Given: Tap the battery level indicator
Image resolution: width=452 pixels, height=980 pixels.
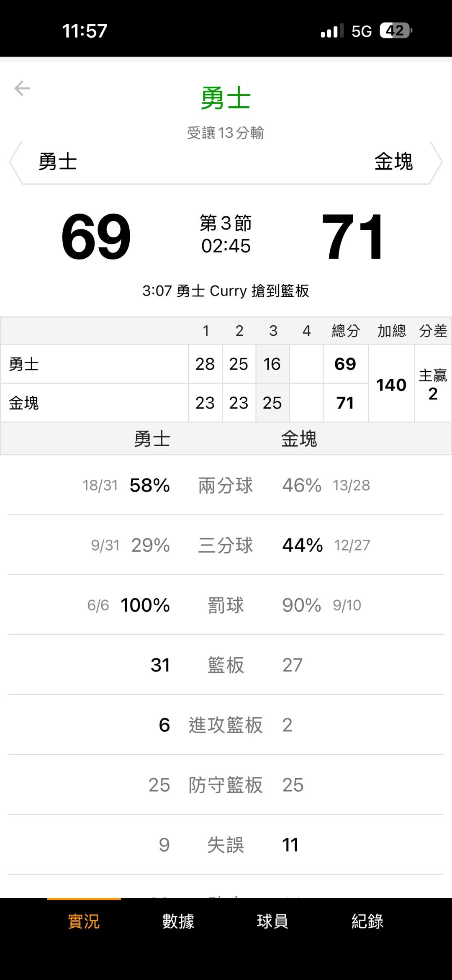Looking at the screenshot, I should (x=395, y=31).
